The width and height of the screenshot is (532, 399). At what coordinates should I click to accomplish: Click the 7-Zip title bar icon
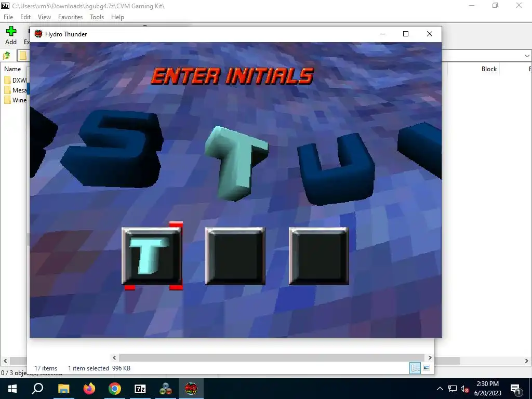coord(5,5)
